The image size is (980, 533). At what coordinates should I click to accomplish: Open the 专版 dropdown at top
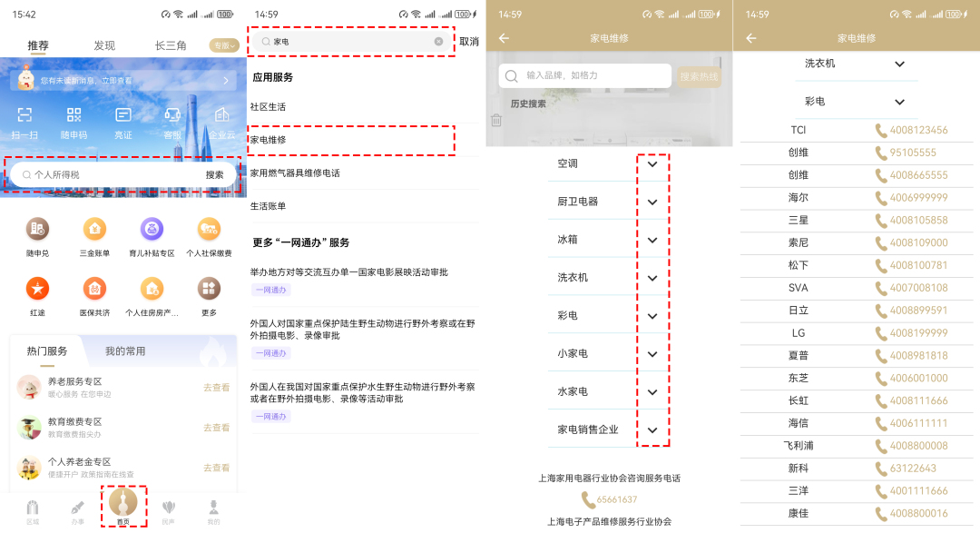[223, 45]
